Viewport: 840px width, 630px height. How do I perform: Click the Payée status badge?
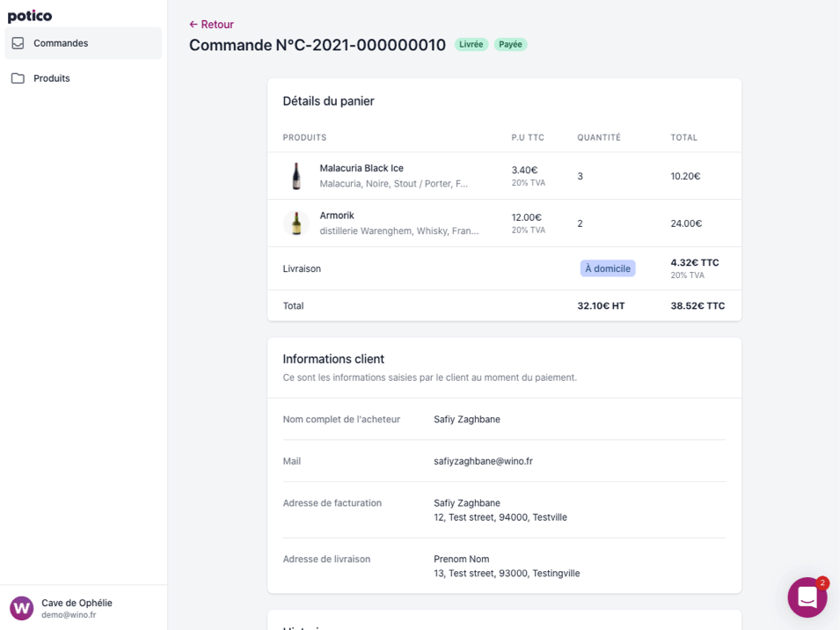click(x=510, y=43)
